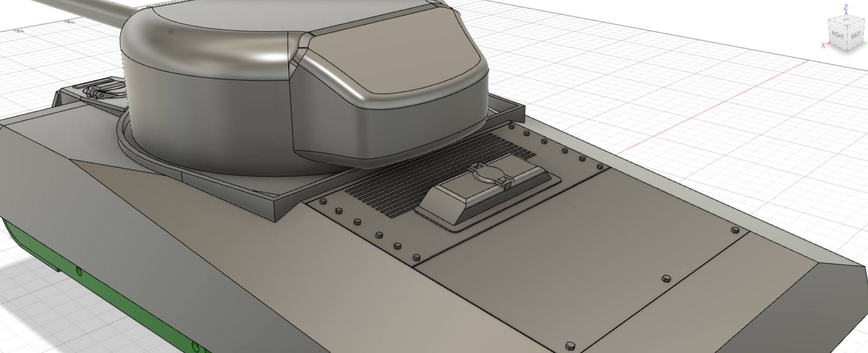Click the red X axis label

click(823, 45)
